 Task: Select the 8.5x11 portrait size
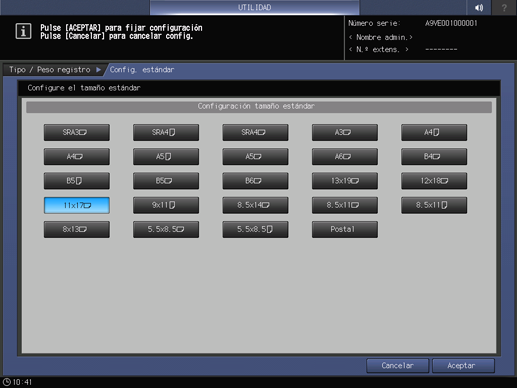pyautogui.click(x=434, y=205)
